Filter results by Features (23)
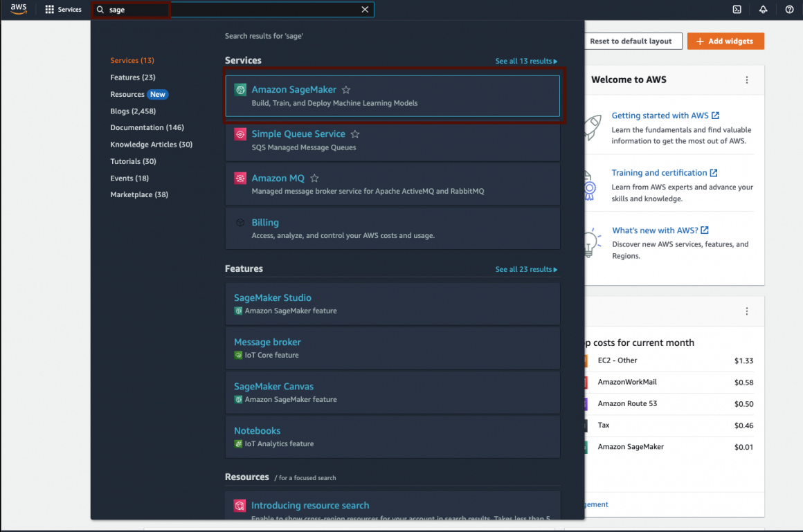Viewport: 803px width, 532px height. click(x=132, y=77)
